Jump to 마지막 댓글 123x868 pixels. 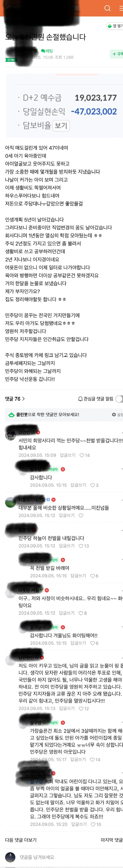[112, 840]
